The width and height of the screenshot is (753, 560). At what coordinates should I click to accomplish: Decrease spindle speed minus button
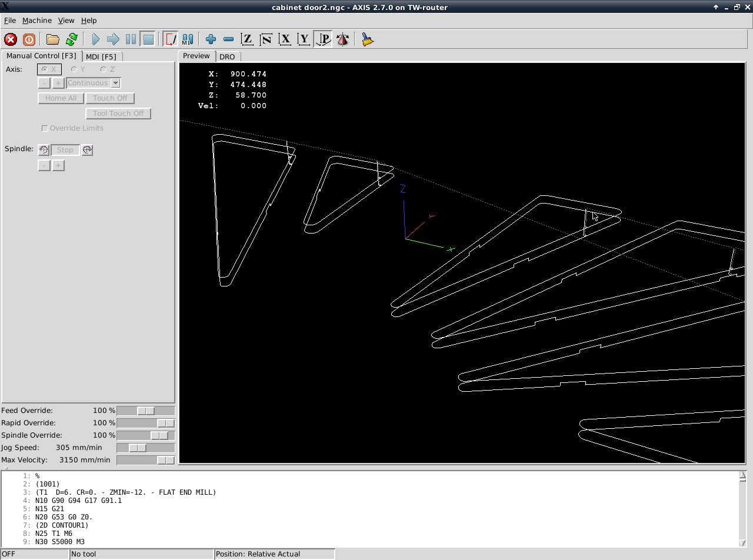(x=44, y=165)
